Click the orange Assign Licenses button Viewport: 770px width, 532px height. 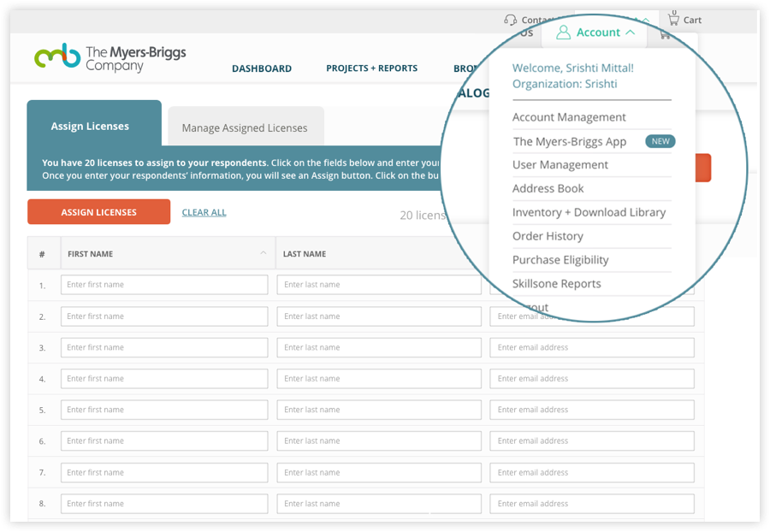[x=98, y=212]
